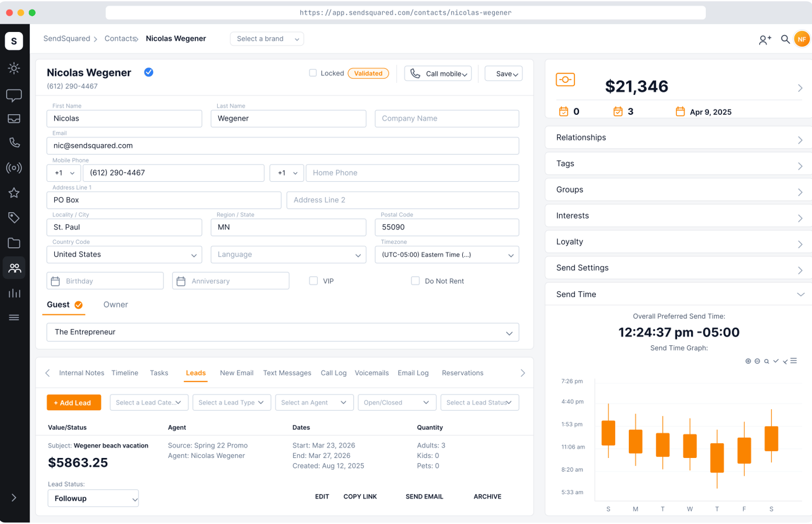The height and width of the screenshot is (524, 812).
Task: Click COPY LINK on the lead
Action: click(360, 497)
